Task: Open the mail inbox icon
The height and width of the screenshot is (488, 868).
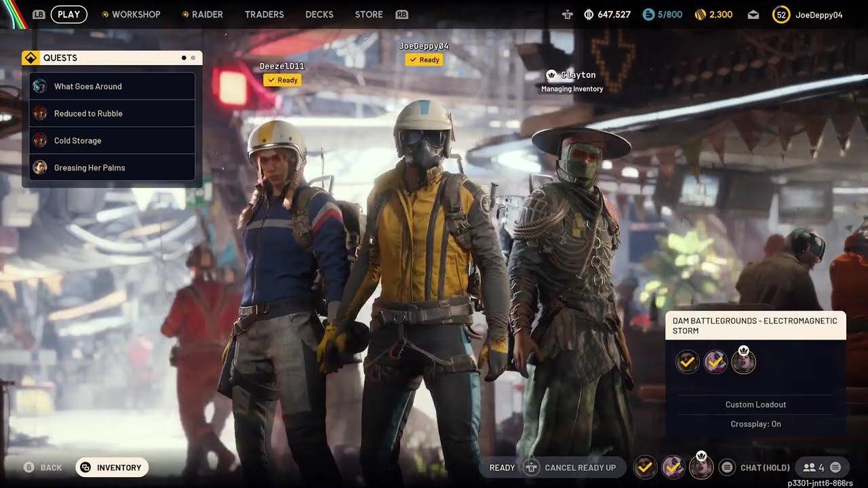Action: 753,14
